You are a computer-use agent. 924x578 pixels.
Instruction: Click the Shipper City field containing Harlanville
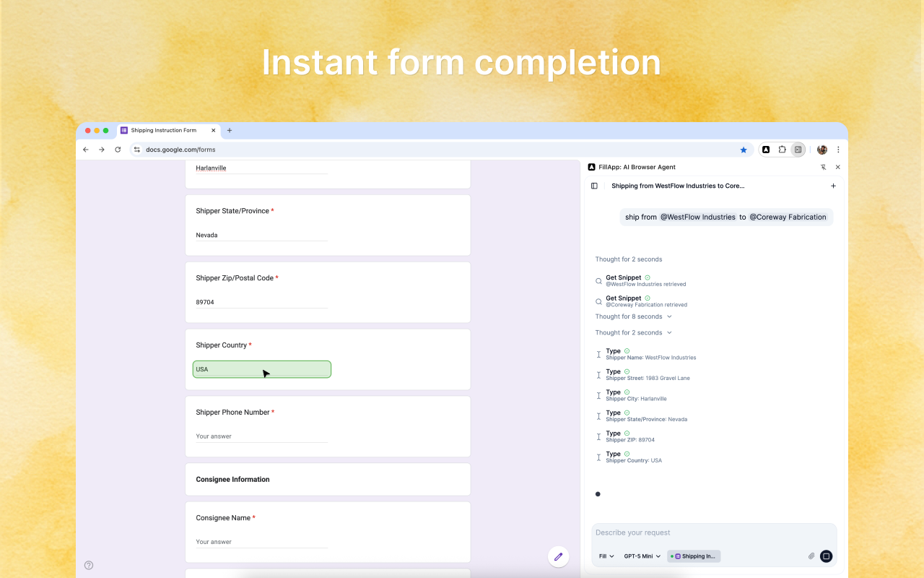(261, 168)
